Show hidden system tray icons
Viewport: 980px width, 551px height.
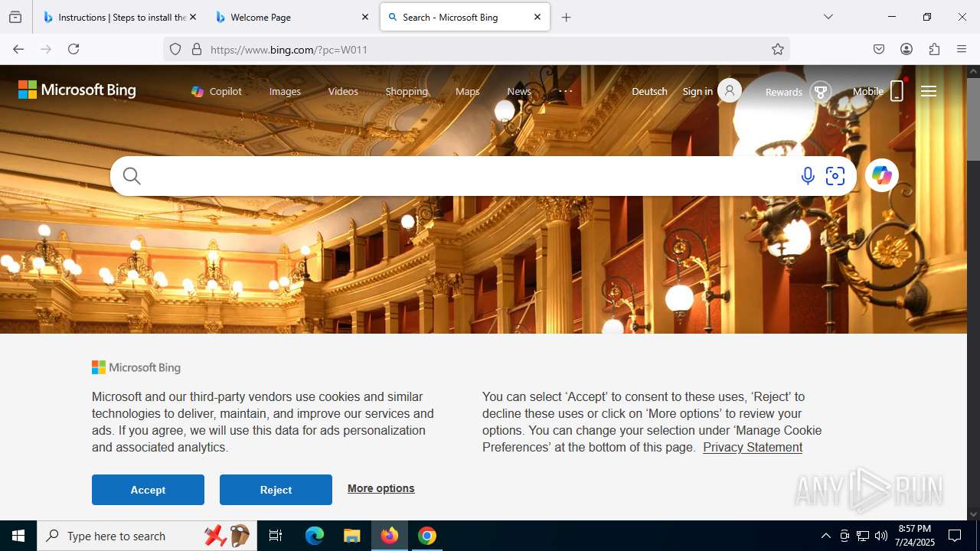coord(825,536)
